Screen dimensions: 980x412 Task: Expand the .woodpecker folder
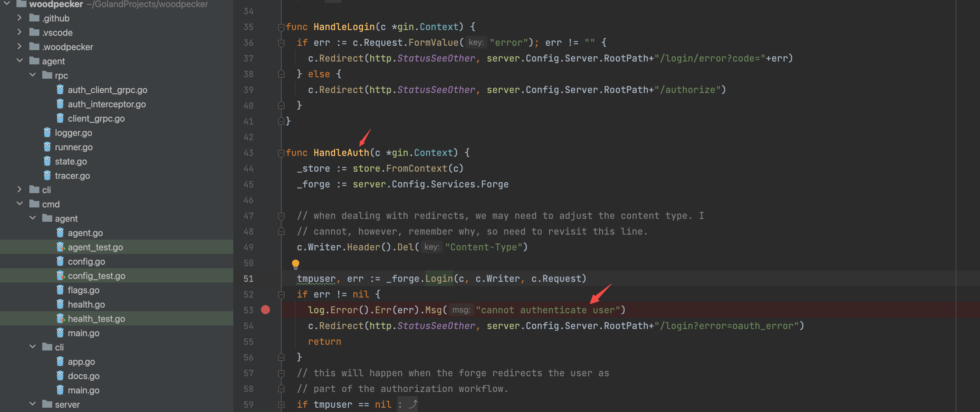19,46
